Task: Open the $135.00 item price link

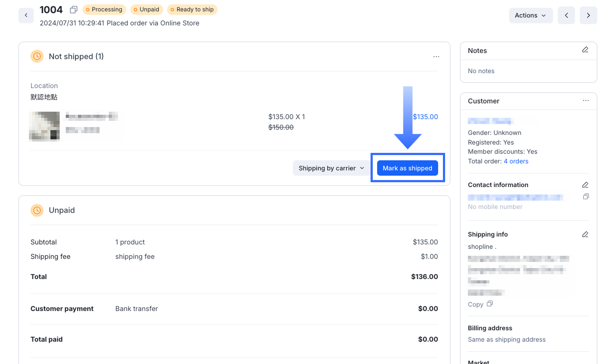Action: (425, 117)
